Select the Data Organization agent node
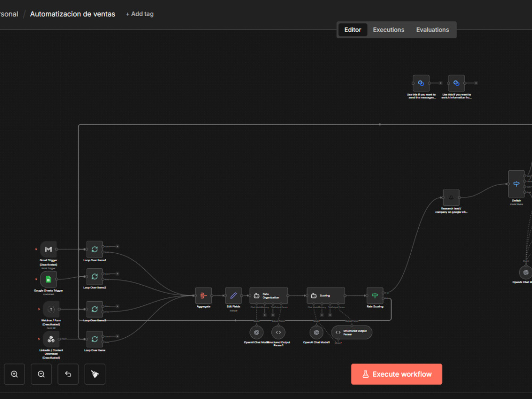The height and width of the screenshot is (399, 532). click(269, 295)
